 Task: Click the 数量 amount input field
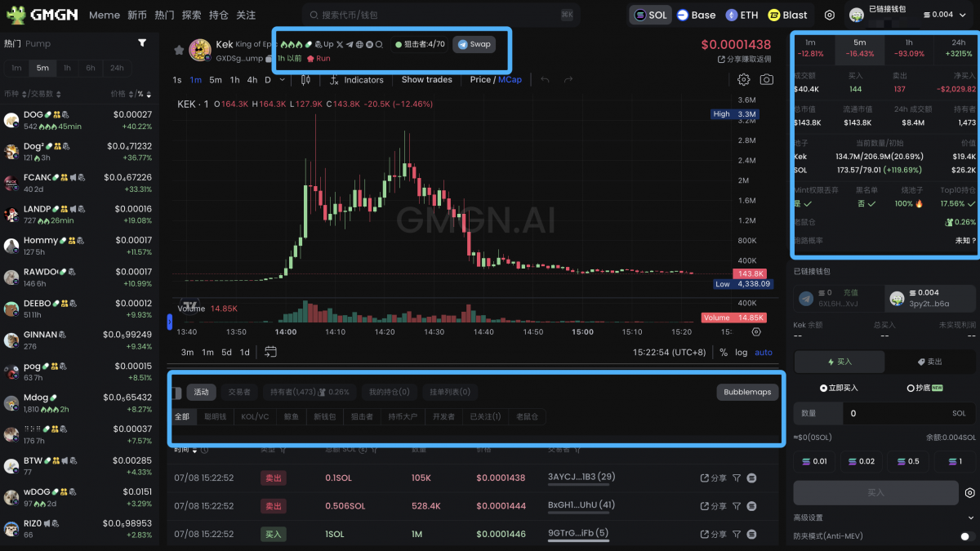(x=909, y=413)
